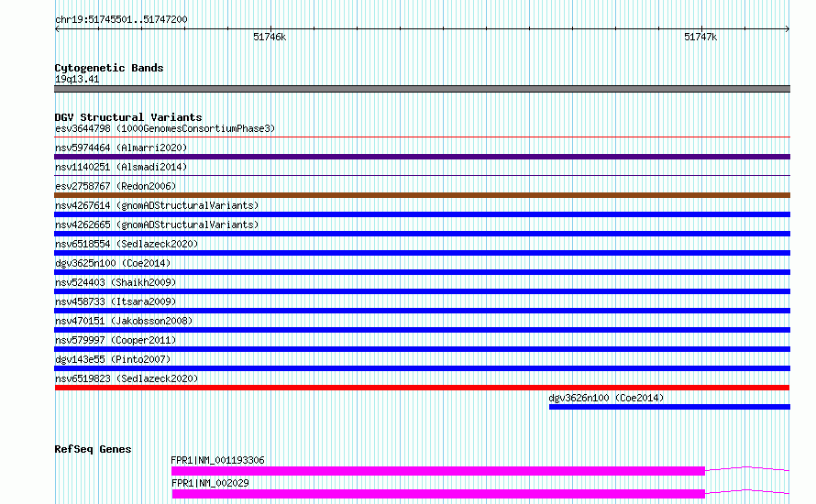Image resolution: width=816 pixels, height=504 pixels.
Task: Open variant nsv1140251 (Alsmadi2014) label
Action: (x=121, y=167)
